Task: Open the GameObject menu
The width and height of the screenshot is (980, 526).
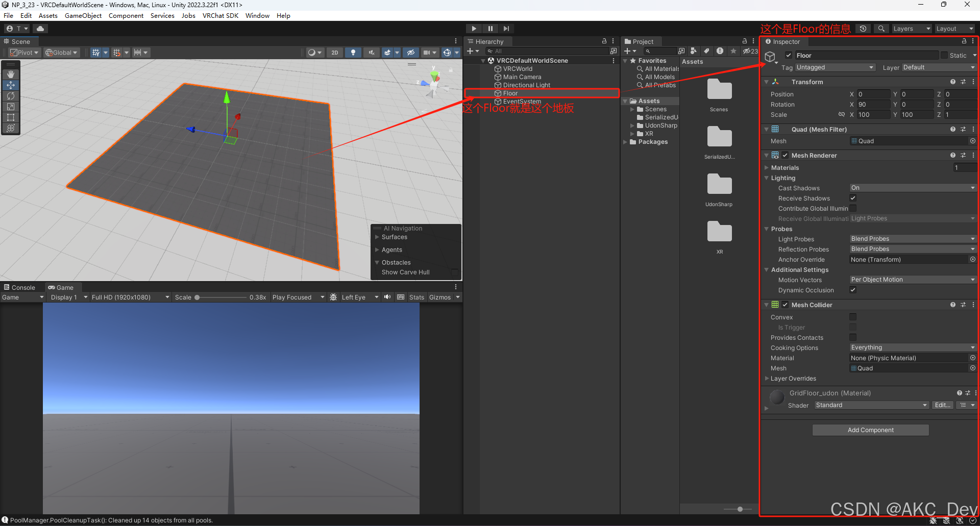Action: coord(83,16)
